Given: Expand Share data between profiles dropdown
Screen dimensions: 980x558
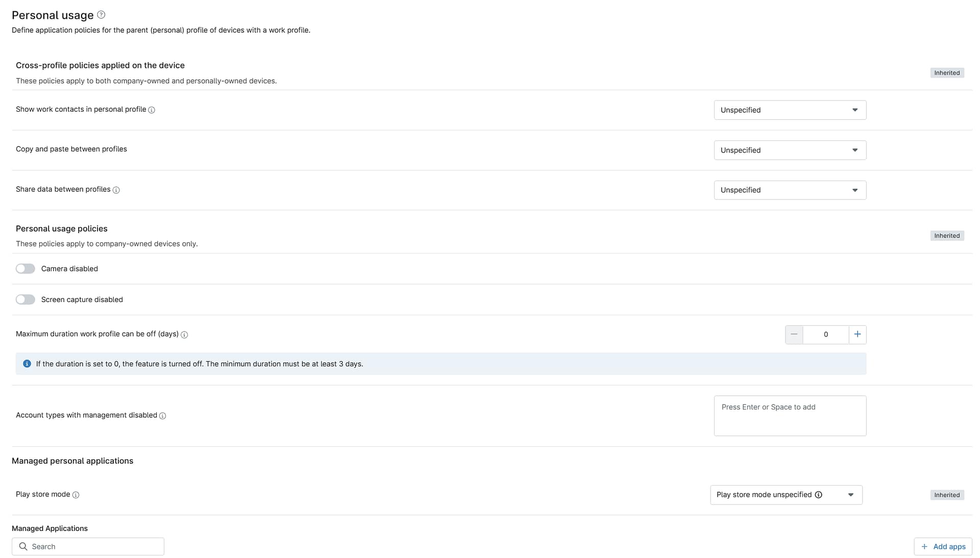Looking at the screenshot, I should coord(790,190).
